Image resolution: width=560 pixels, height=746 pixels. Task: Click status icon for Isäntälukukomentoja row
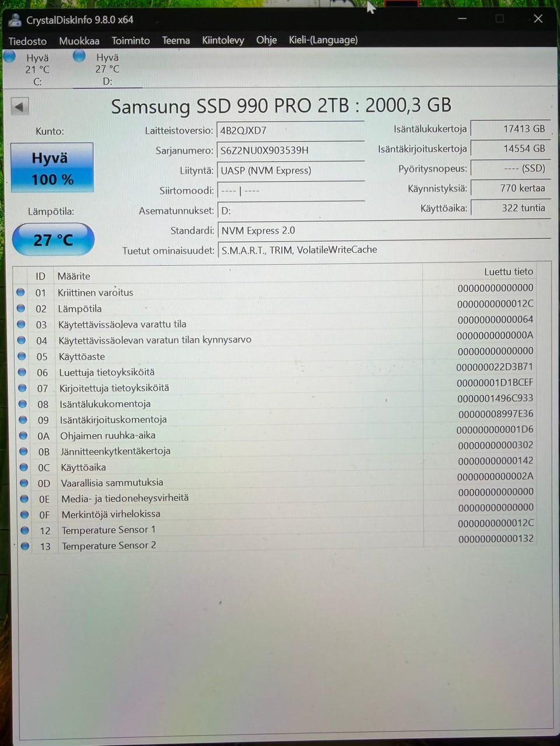pos(23,403)
